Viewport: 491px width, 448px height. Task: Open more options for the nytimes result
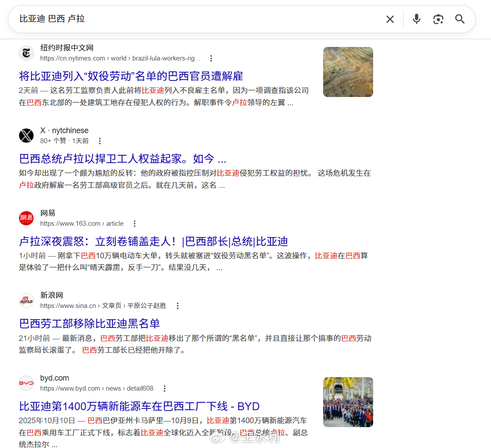(x=211, y=58)
